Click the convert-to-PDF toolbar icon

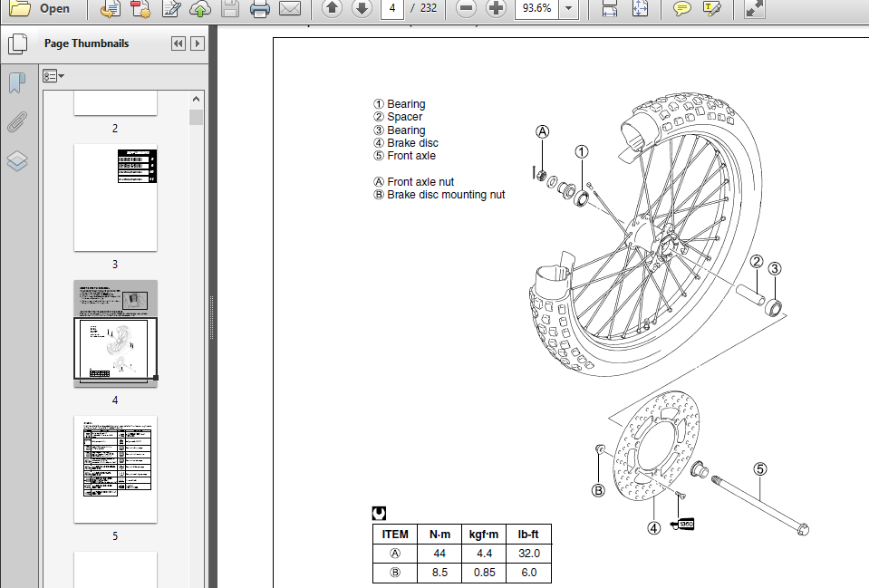pos(111,8)
